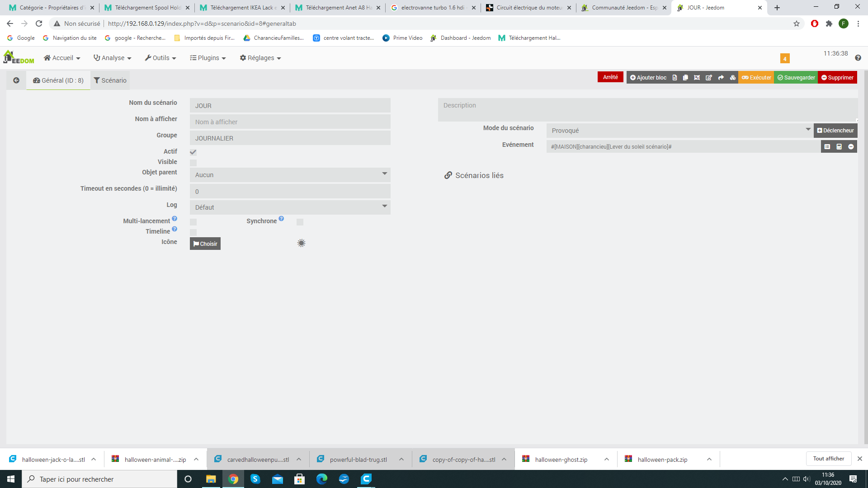Switch to the Scénario tab

(110, 80)
